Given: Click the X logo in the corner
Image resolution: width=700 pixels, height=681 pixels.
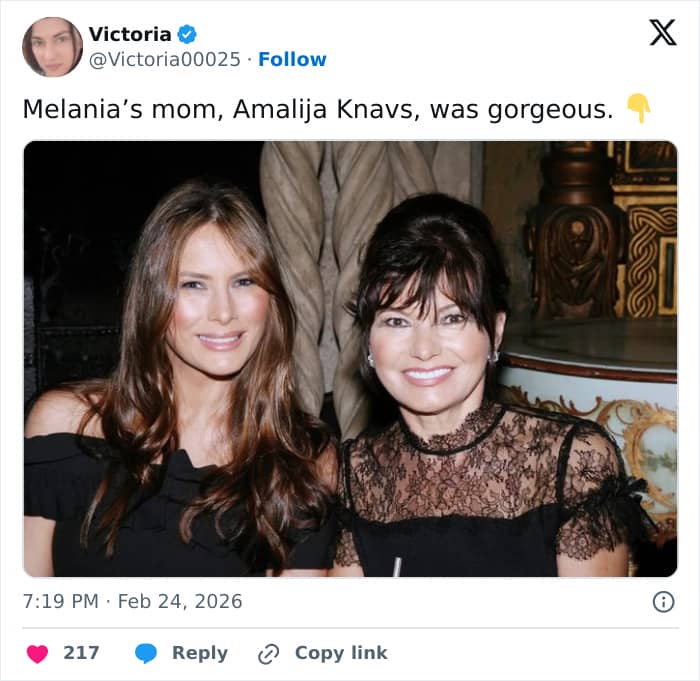Looking at the screenshot, I should [x=662, y=34].
